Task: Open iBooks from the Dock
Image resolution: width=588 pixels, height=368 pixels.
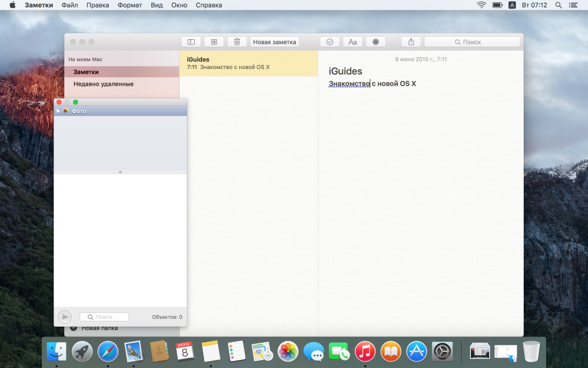Action: click(x=390, y=351)
